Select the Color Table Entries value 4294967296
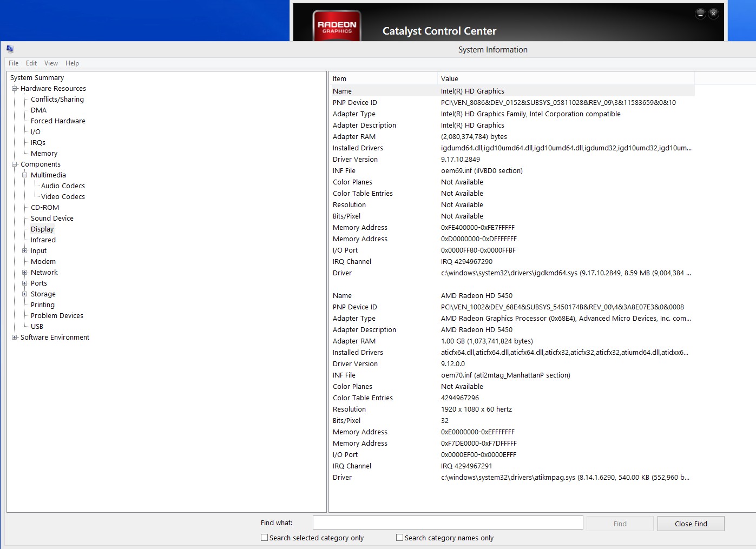 coord(460,398)
